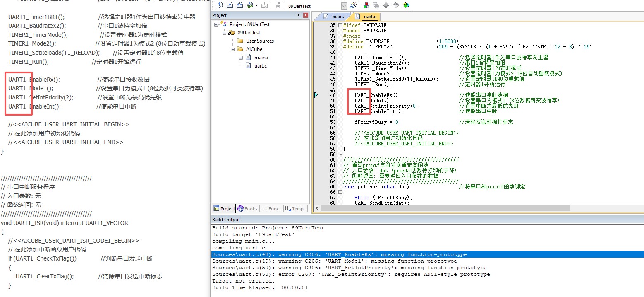644x297 pixels.
Task: Click the Batch Build layered icon
Action: click(x=250, y=5)
